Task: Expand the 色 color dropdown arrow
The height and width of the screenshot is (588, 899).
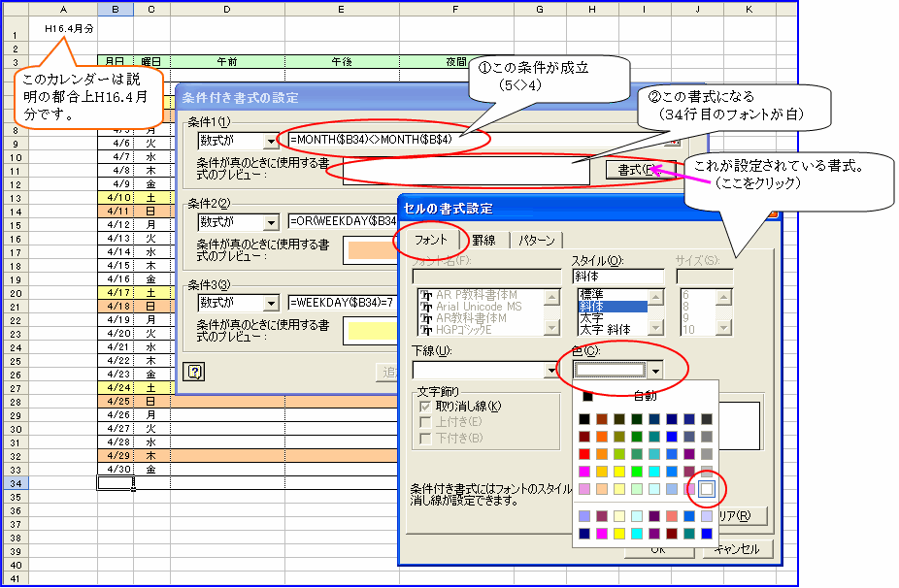Action: pos(657,370)
